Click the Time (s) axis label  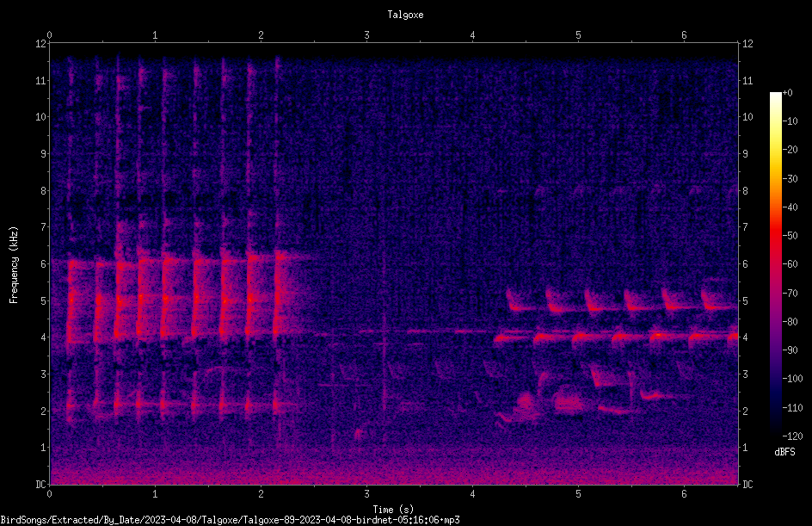tap(393, 510)
